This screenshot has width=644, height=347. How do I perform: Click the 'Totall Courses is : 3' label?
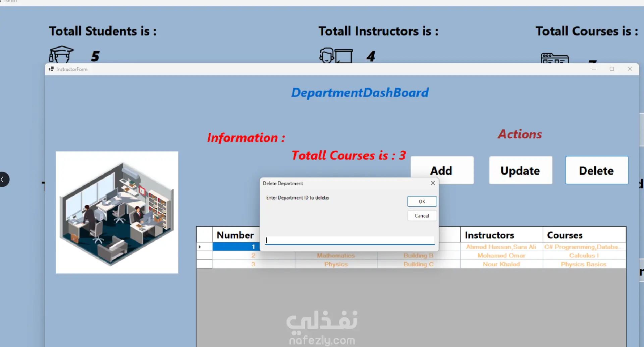(349, 155)
